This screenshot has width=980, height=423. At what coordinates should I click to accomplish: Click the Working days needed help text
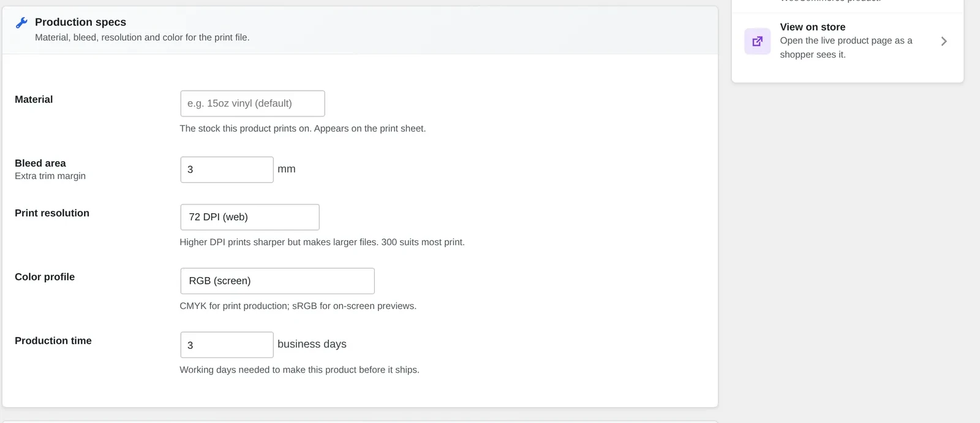point(300,370)
